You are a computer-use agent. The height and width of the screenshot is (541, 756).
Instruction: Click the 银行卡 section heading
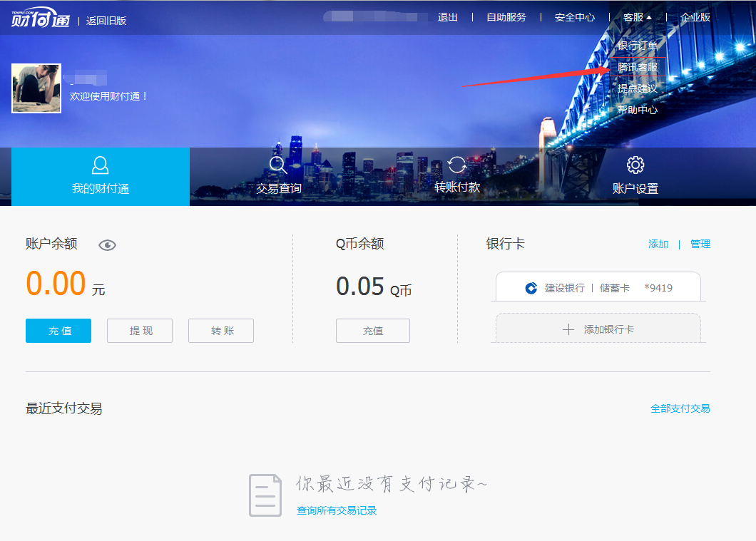[505, 244]
